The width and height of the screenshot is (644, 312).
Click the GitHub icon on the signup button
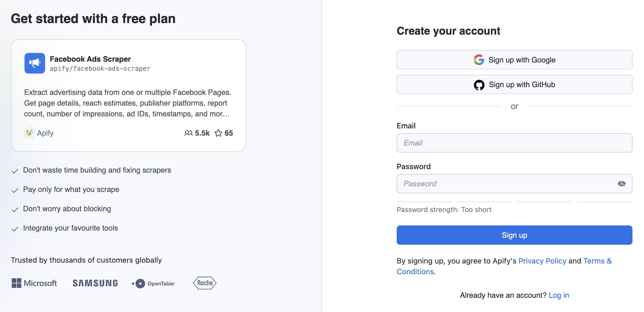(480, 84)
